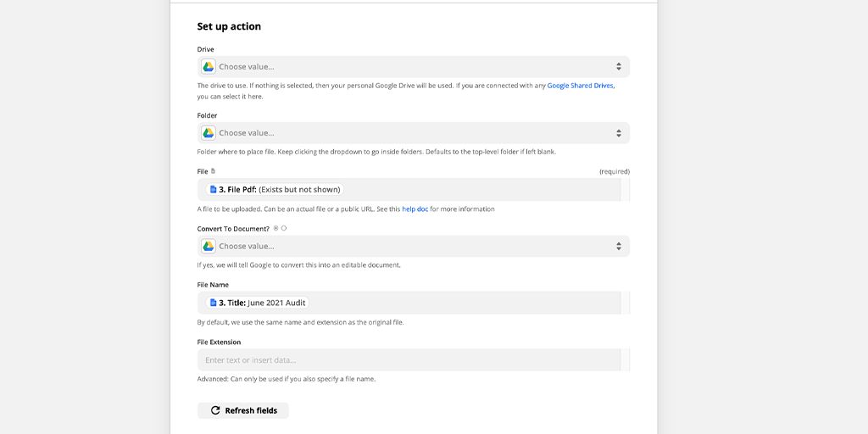The width and height of the screenshot is (868, 434).
Task: Select the 3. Title June 2021 Audit pill
Action: (x=258, y=303)
